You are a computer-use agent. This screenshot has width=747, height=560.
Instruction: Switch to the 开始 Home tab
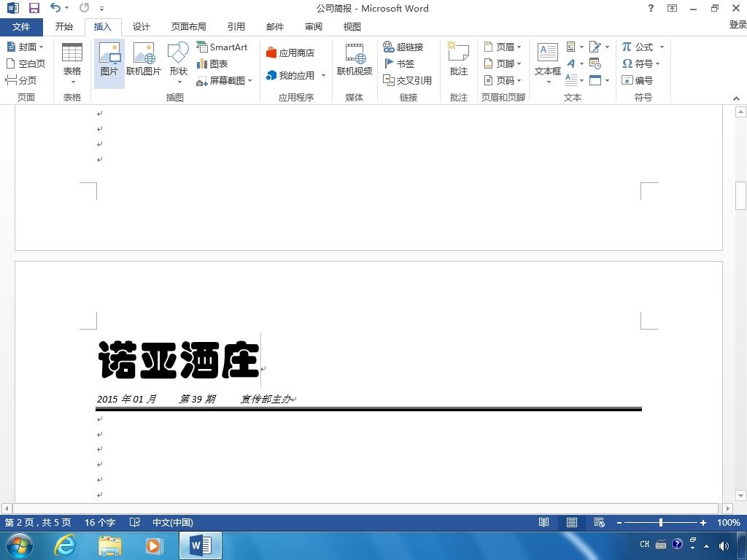tap(64, 27)
